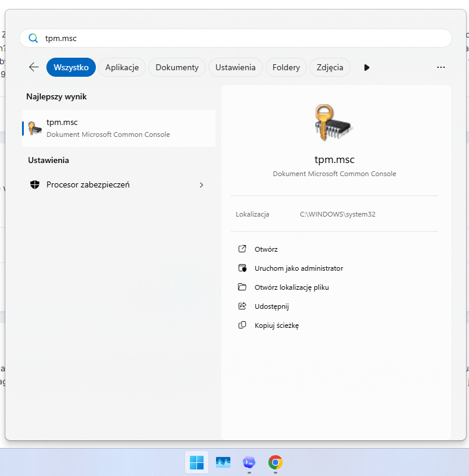Viewport: 469px width, 476px height.
Task: Select the Wszystko filter tab
Action: point(71,67)
